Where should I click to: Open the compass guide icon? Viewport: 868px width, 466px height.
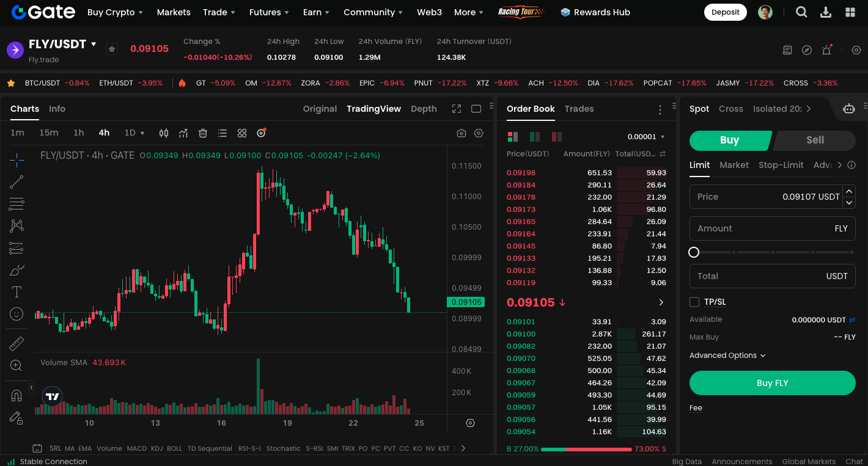tap(807, 50)
